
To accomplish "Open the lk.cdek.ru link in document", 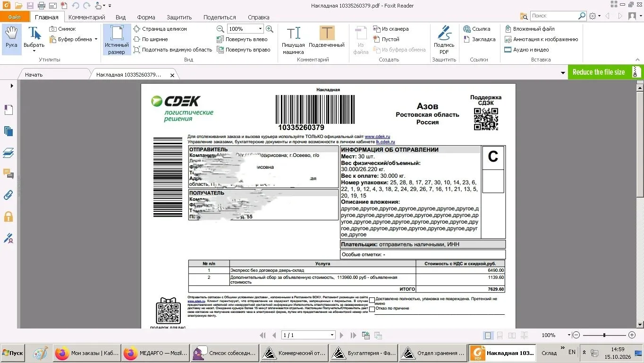I will (x=385, y=142).
